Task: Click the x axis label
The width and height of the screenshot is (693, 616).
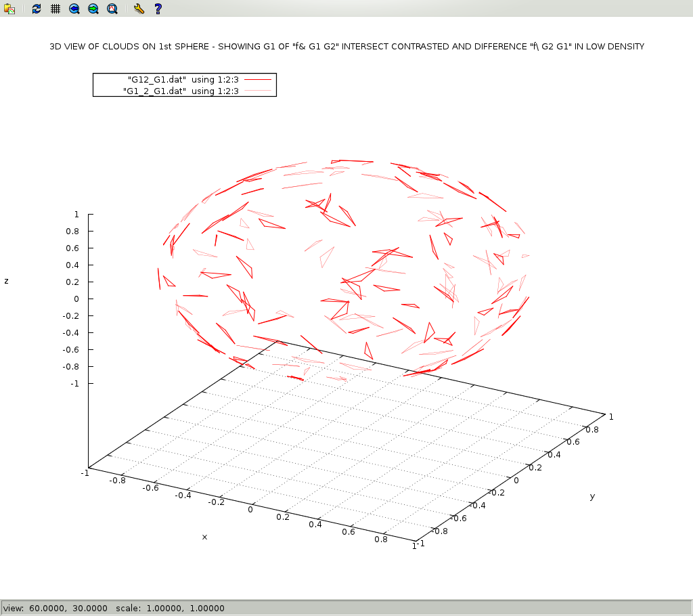Action: [204, 537]
